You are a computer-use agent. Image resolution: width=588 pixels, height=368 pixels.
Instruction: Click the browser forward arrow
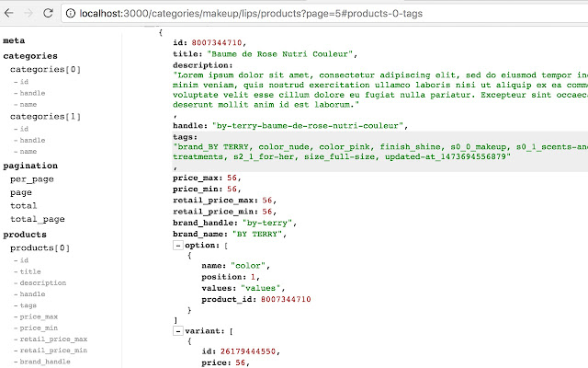coord(28,13)
